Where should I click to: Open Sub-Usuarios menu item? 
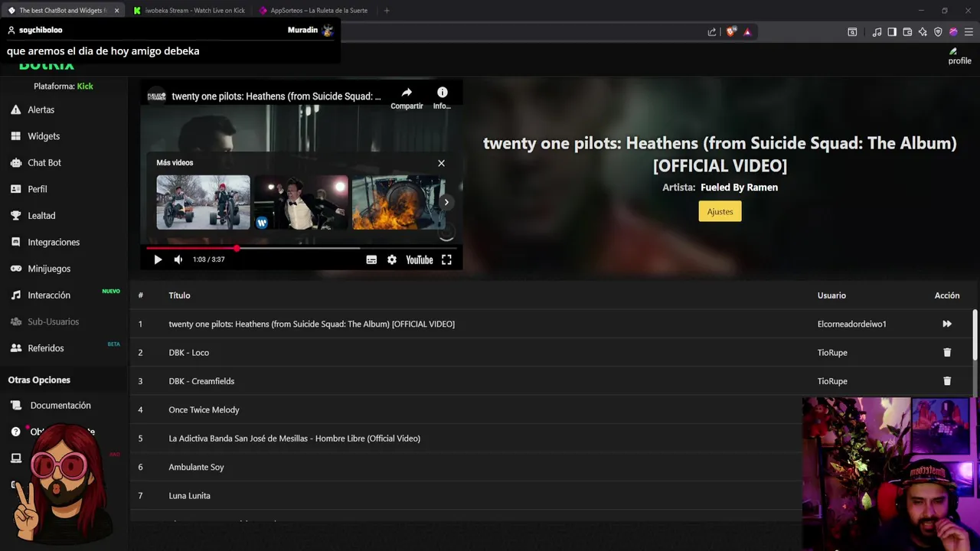pos(53,321)
